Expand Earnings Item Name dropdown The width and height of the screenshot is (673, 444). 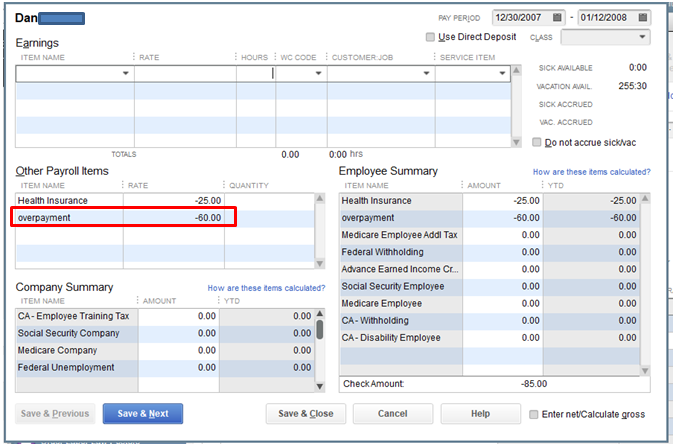tap(125, 73)
